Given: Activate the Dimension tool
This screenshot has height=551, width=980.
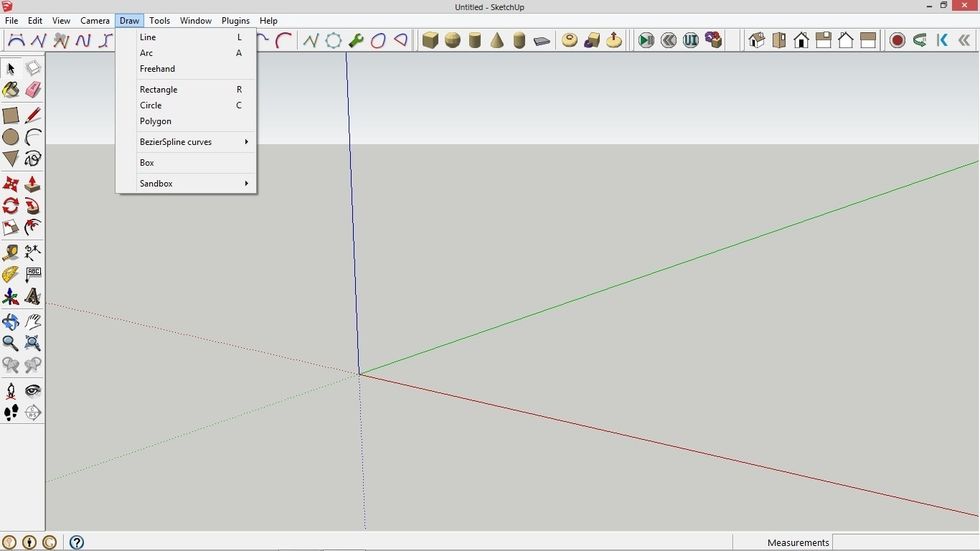Looking at the screenshot, I should pyautogui.click(x=32, y=253).
